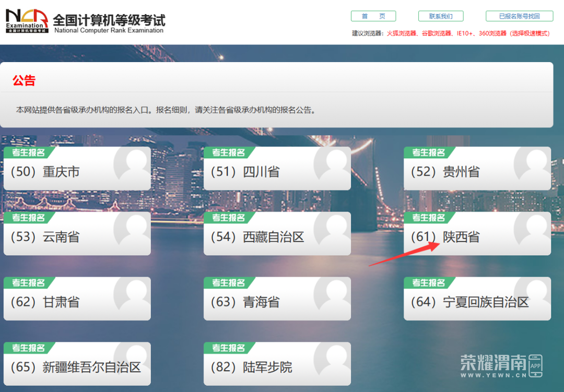The height and width of the screenshot is (392, 564).
Task: Click the 考生报名 tag on 陆军步院 card
Action: 228,348
